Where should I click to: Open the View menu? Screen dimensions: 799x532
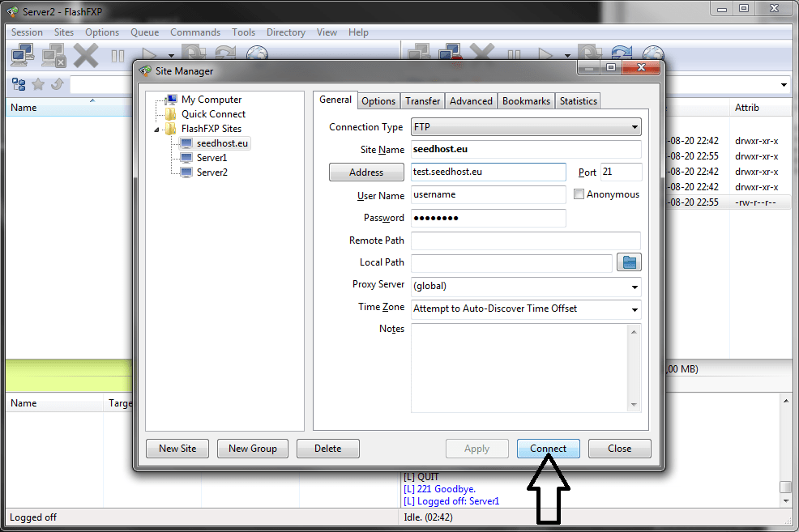tap(327, 32)
